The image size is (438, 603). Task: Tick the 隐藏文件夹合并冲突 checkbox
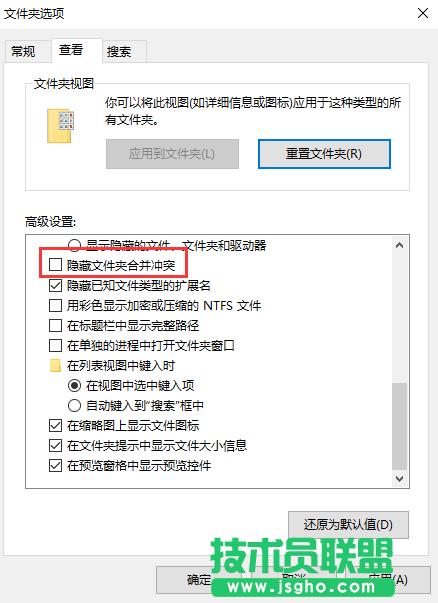tap(55, 265)
